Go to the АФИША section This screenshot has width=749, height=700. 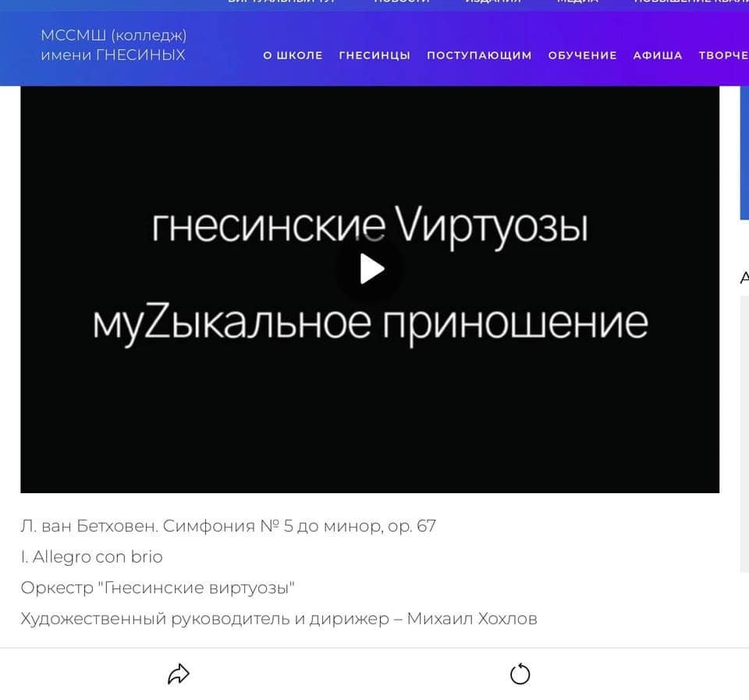pos(657,55)
